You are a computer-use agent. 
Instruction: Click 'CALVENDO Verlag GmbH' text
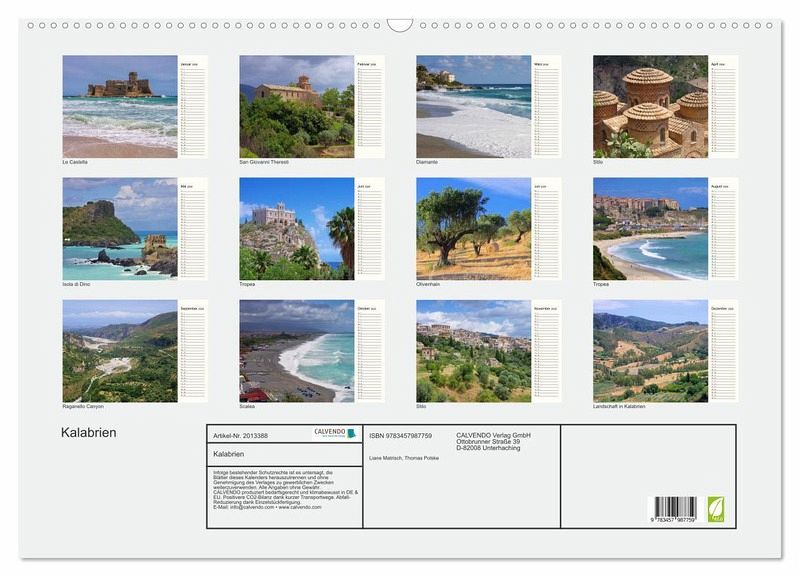493,435
